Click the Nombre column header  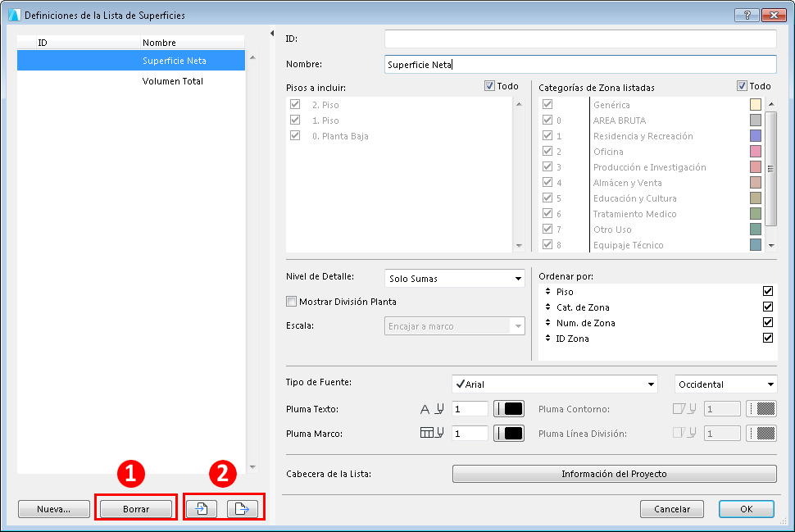pyautogui.click(x=192, y=43)
